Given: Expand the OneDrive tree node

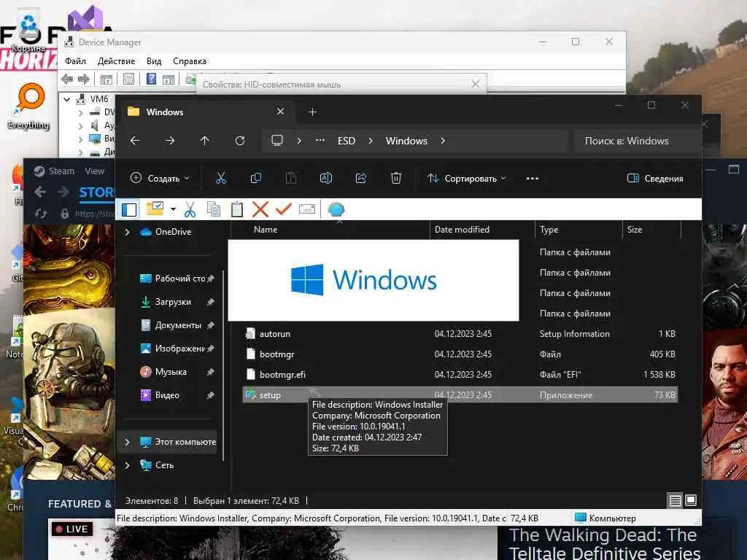Looking at the screenshot, I should pos(127,232).
